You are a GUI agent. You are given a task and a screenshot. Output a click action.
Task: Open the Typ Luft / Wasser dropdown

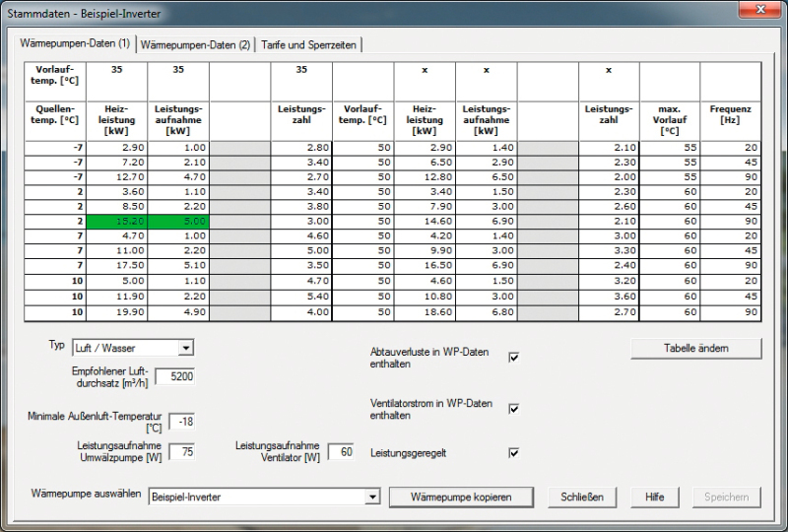coord(186,348)
